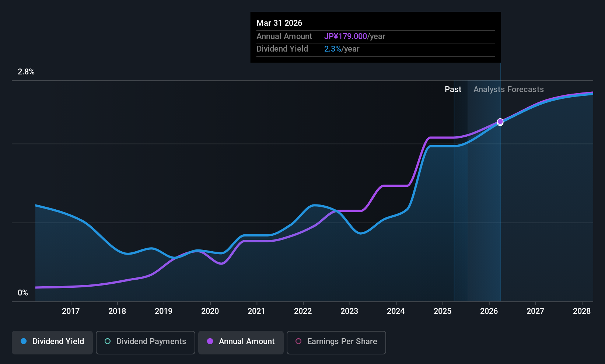Screen dimensions: 605x364
Task: Click the blue Dividend Yield legend dot
Action: (24, 341)
